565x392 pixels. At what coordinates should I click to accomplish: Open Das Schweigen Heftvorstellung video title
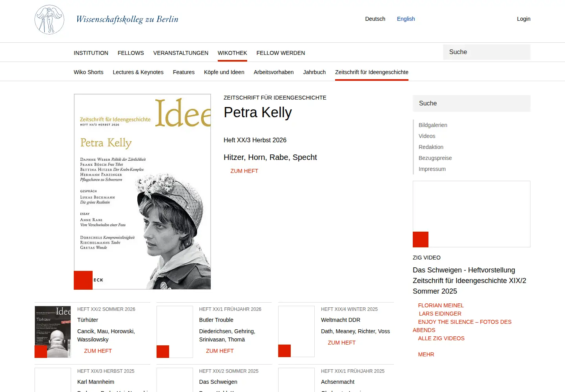(x=469, y=281)
